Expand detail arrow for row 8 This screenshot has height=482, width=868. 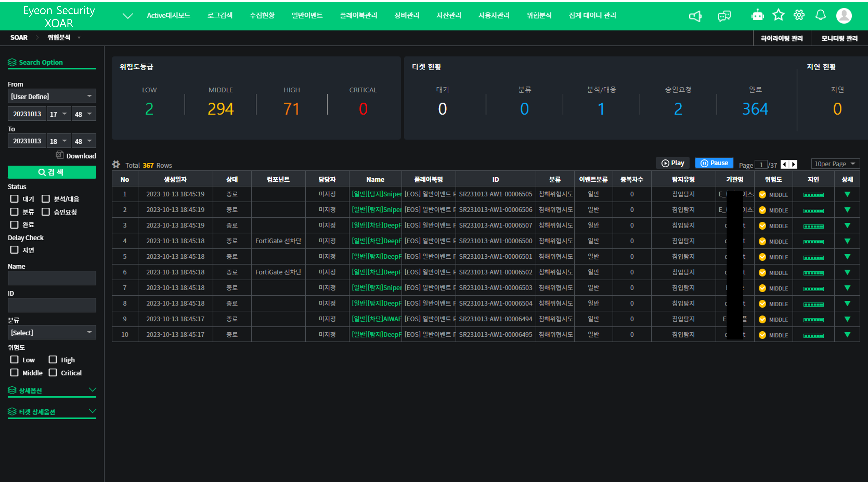847,303
